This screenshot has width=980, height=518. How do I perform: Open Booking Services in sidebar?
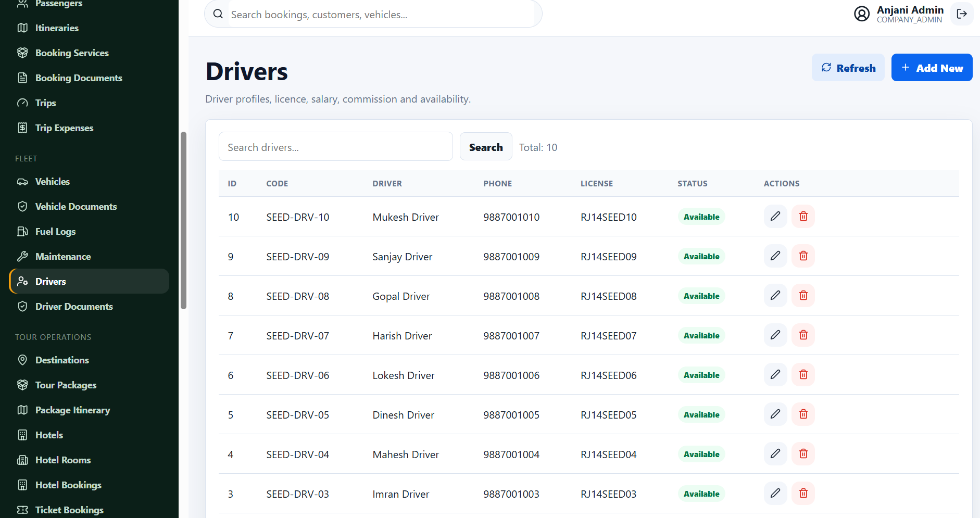pyautogui.click(x=89, y=53)
